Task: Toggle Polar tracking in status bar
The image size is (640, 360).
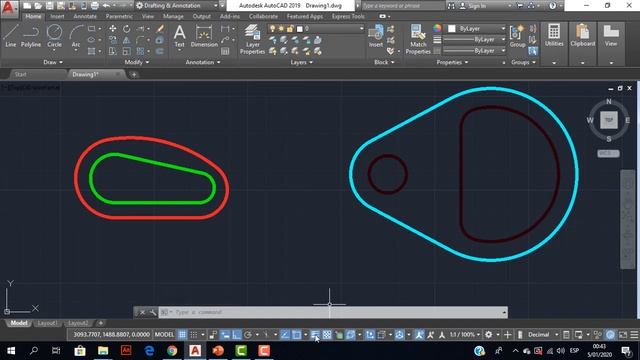Action: (248, 335)
